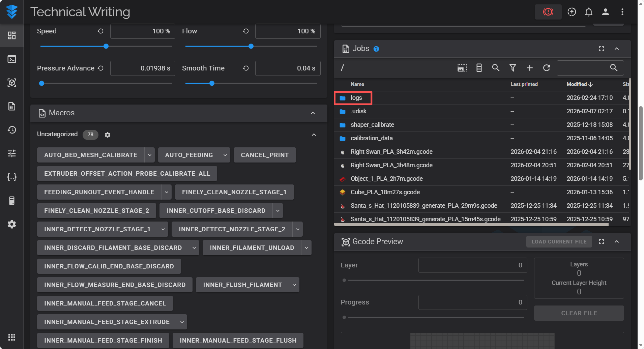The height and width of the screenshot is (349, 644).
Task: Click the emergency stop icon
Action: (x=548, y=12)
